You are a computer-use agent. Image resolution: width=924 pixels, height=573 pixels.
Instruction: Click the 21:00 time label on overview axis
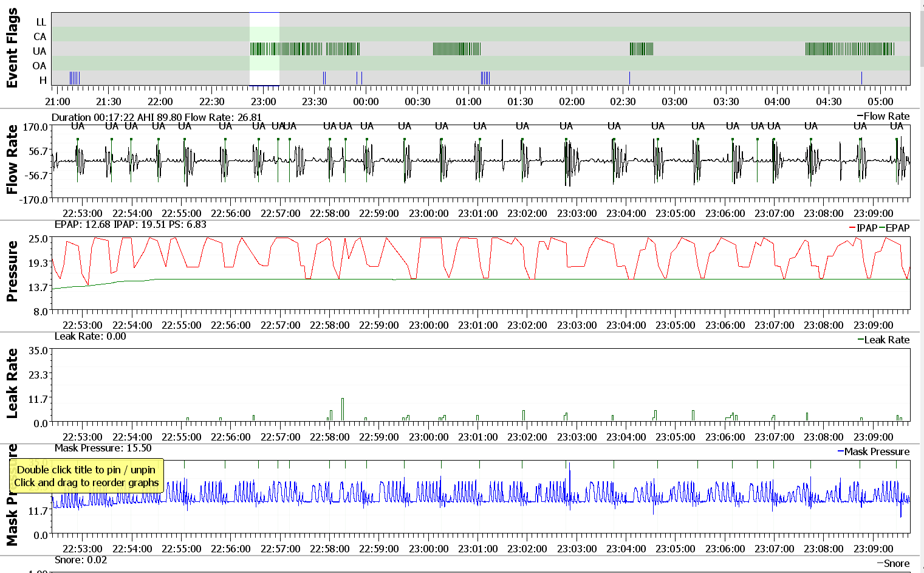pyautogui.click(x=58, y=101)
